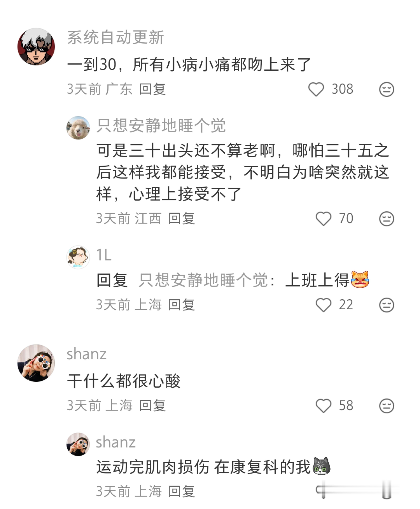Reply to 只想安静地睡个觉's Jiangxi comment

coord(182,218)
